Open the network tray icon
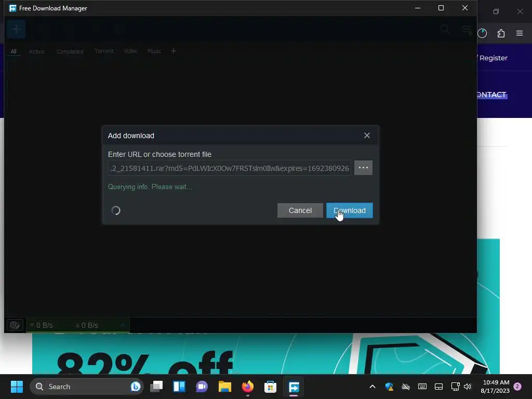Image resolution: width=532 pixels, height=399 pixels. click(455, 387)
